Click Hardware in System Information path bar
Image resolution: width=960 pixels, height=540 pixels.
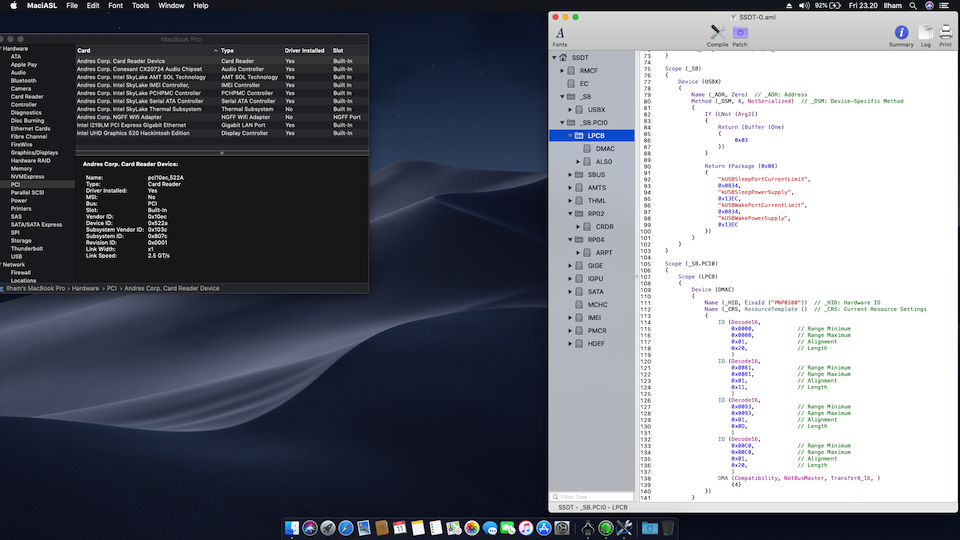pyautogui.click(x=85, y=288)
